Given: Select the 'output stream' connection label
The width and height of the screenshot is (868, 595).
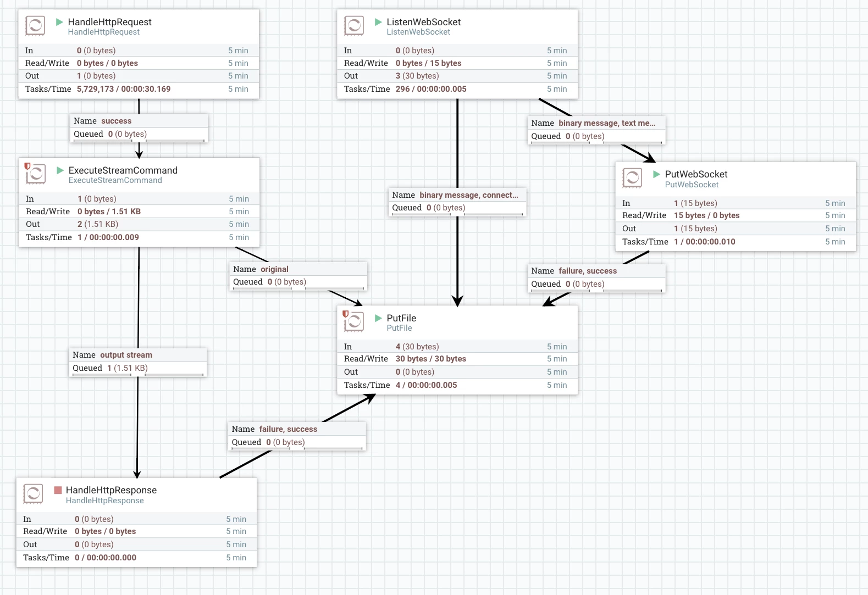Looking at the screenshot, I should click(139, 362).
